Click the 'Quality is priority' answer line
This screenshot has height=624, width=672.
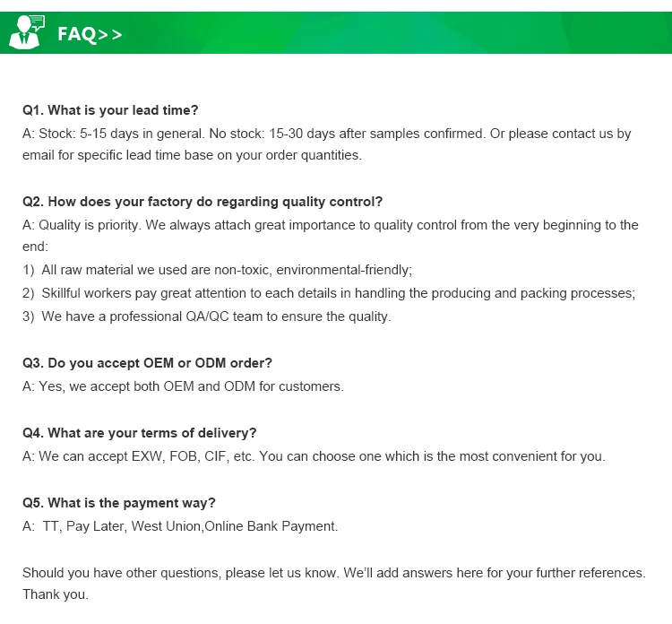pos(330,225)
